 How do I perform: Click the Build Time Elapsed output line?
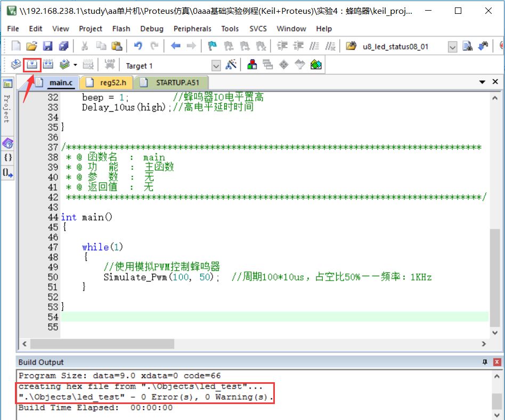95,408
